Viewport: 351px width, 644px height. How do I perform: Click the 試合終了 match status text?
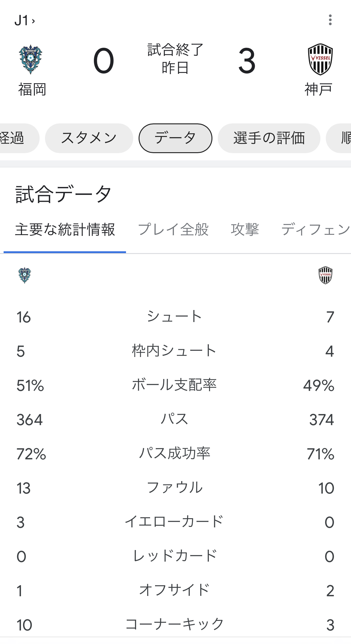pyautogui.click(x=175, y=50)
